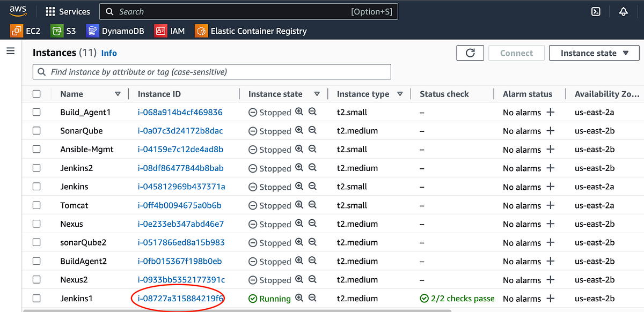The height and width of the screenshot is (312, 644).
Task: Click the Connect button
Action: 516,53
